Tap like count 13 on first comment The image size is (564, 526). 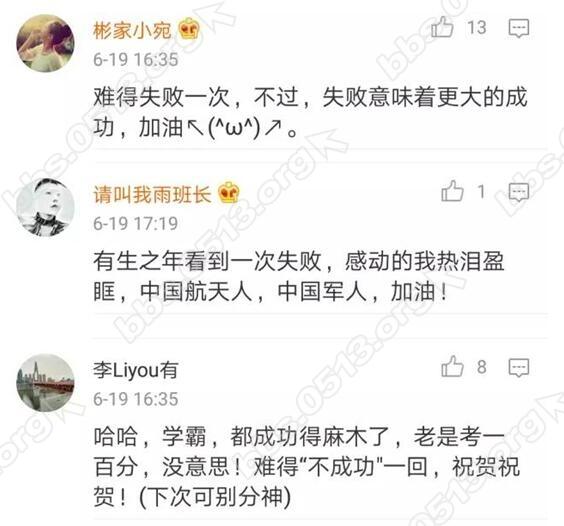[x=477, y=28]
